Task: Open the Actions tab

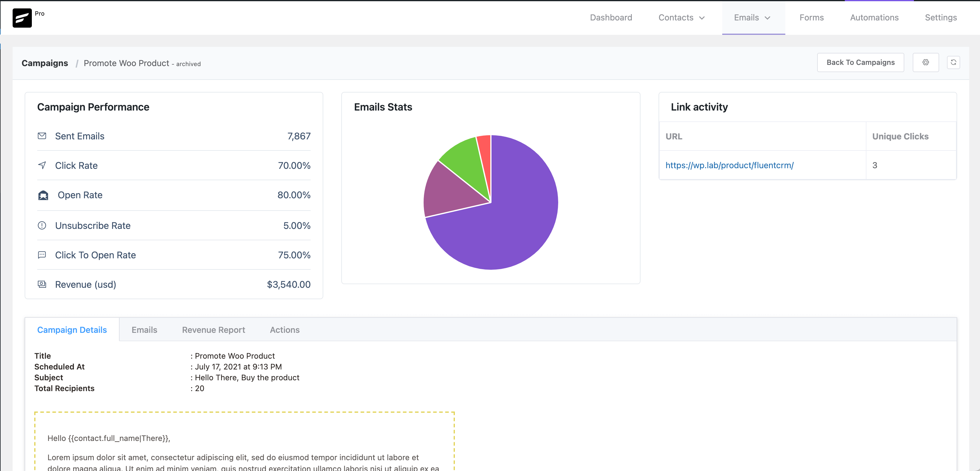Action: tap(285, 330)
